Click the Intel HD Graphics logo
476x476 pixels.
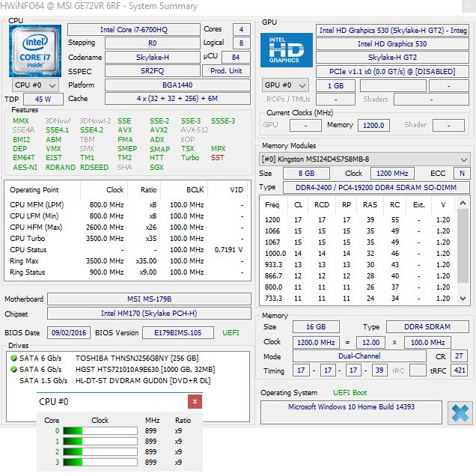pos(286,50)
